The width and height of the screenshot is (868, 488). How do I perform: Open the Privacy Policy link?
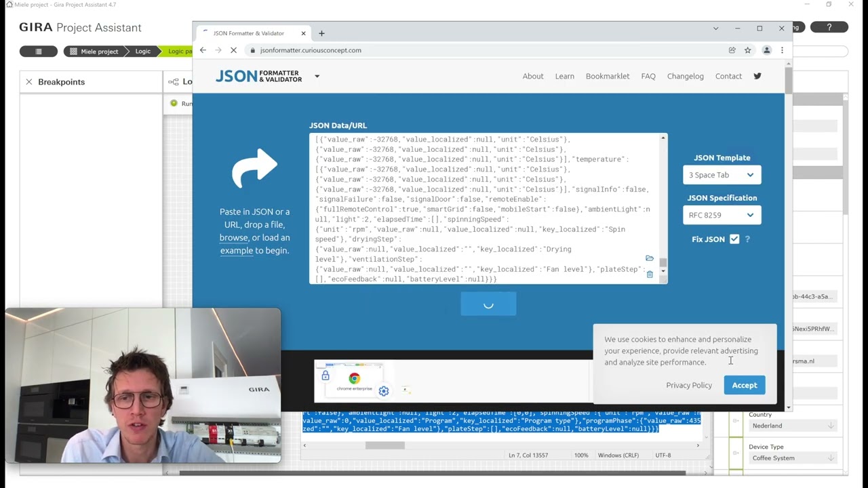point(689,385)
